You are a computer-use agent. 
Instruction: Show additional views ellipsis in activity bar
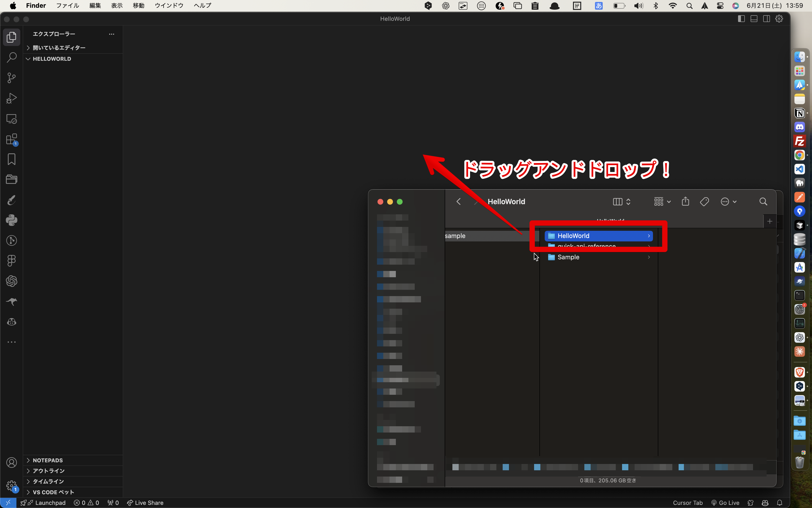(11, 342)
